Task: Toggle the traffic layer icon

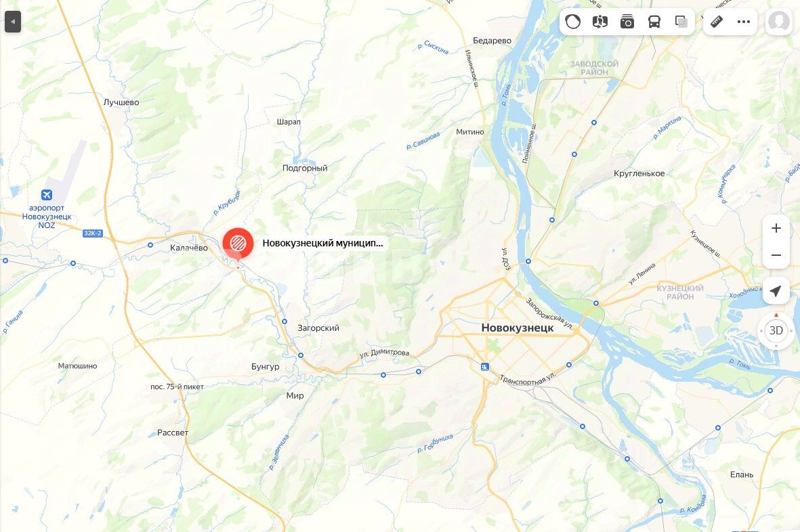Action: click(573, 22)
